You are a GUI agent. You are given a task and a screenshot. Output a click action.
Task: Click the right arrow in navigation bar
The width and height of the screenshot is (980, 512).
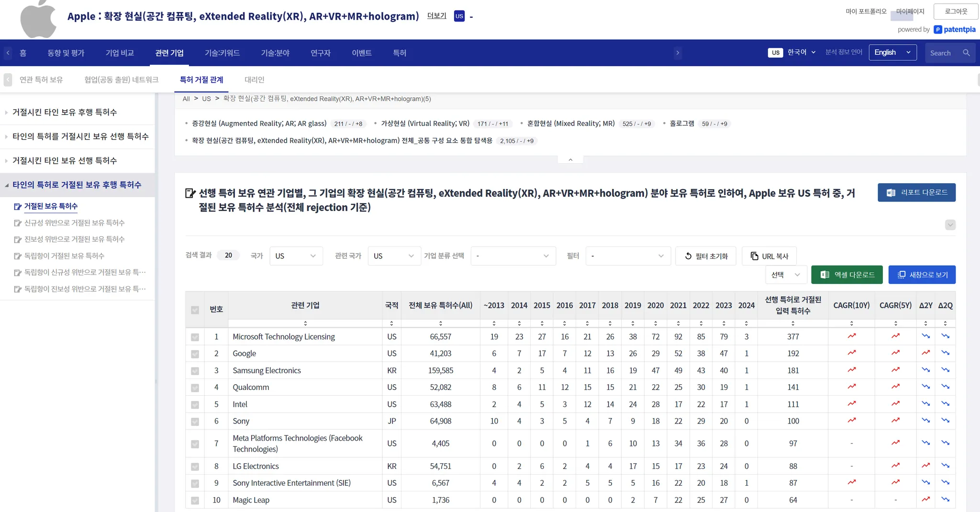678,53
